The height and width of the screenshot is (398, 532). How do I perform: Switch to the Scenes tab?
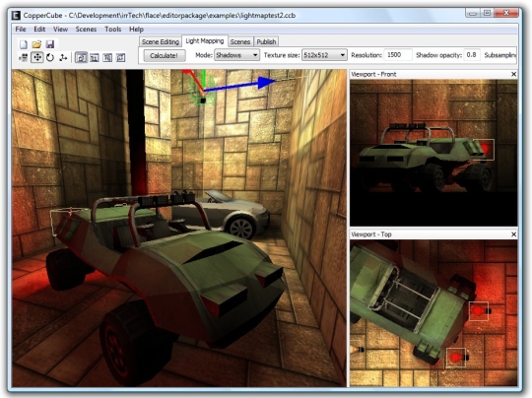click(239, 41)
